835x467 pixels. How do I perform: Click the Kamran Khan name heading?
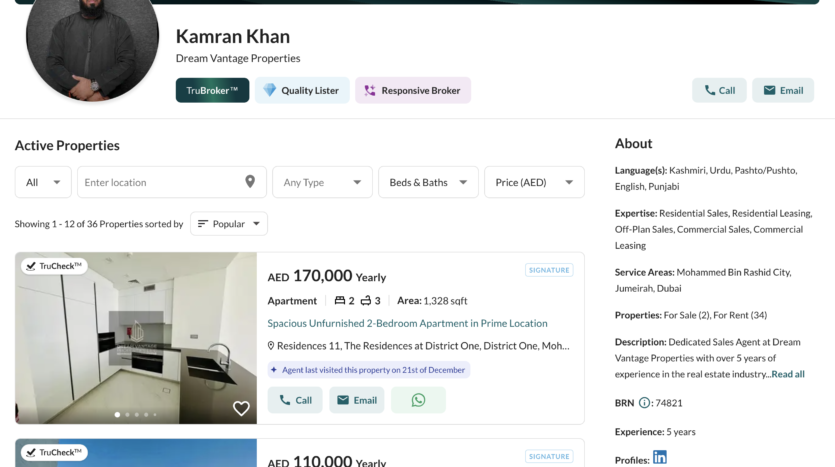tap(233, 36)
